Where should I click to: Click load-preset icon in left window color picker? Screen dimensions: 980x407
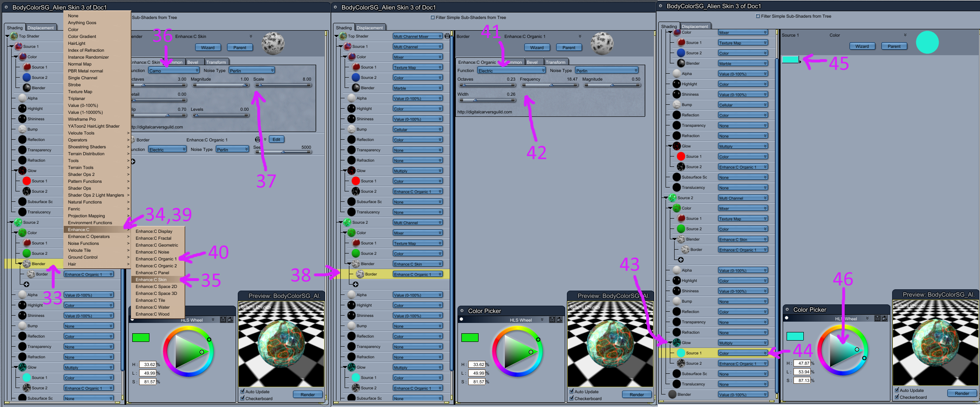(x=230, y=319)
